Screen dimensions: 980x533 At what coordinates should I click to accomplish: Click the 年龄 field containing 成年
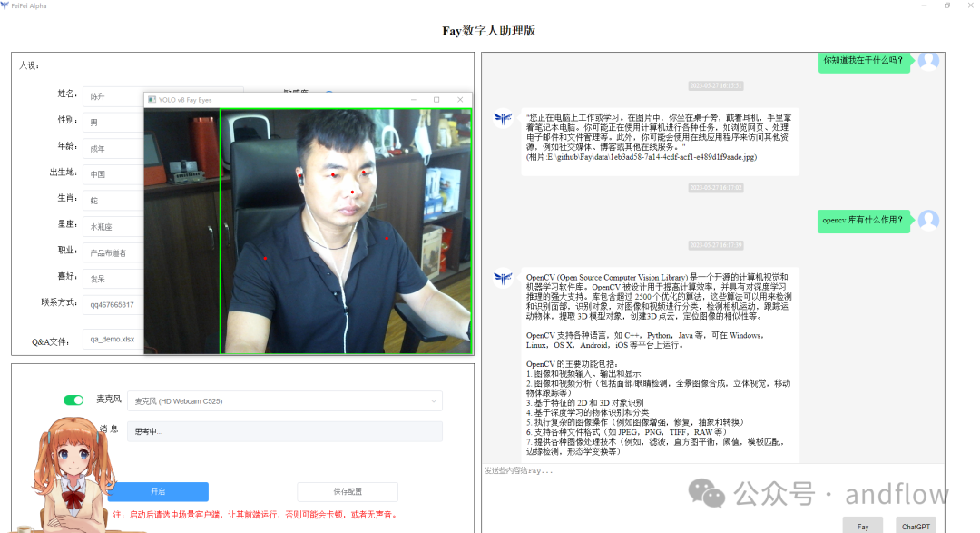point(113,149)
